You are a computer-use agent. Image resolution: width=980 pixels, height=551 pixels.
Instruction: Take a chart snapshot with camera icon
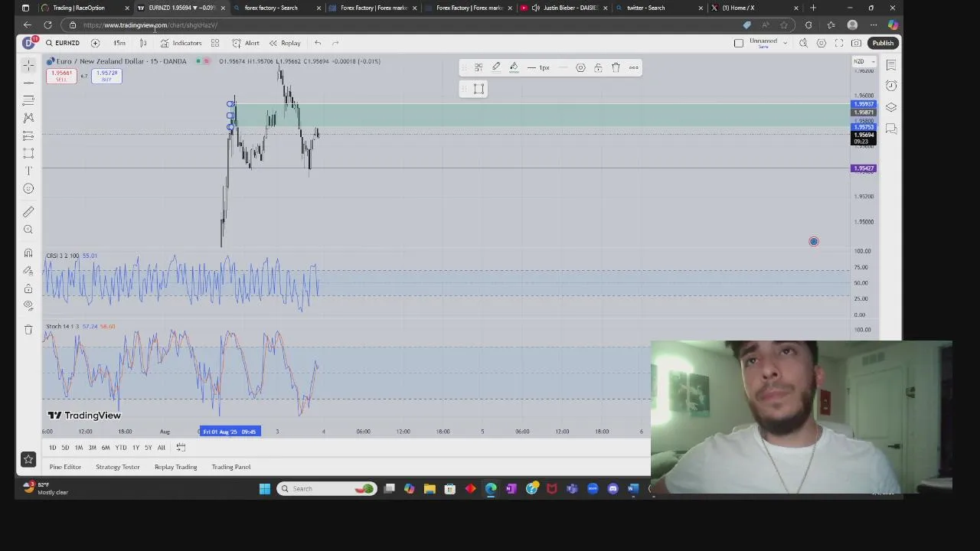click(x=857, y=43)
